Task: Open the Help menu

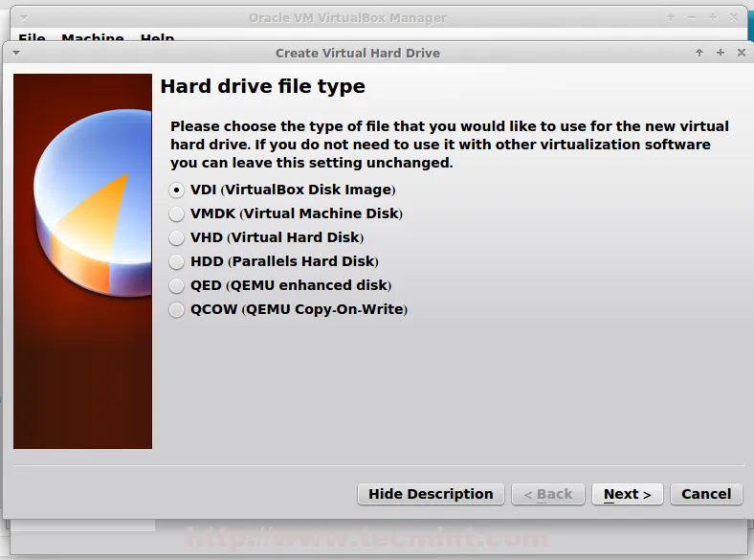Action: point(157,38)
